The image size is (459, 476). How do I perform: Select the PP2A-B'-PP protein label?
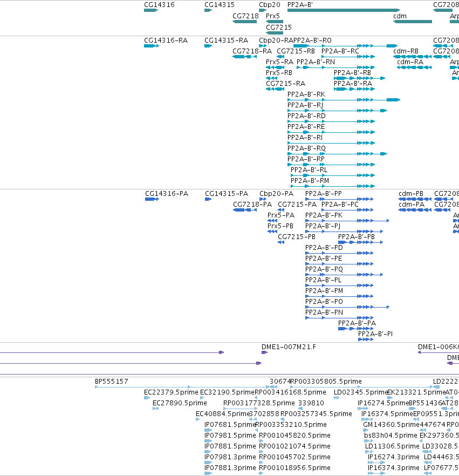point(324,194)
